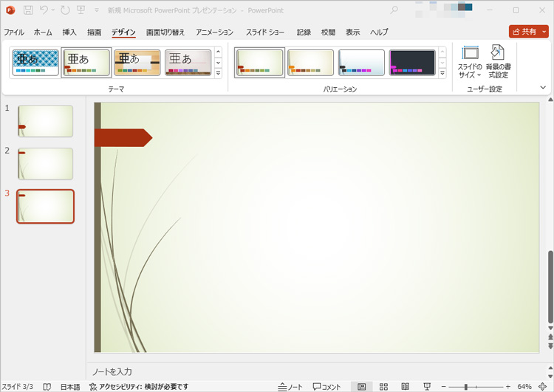Redo with the repeat arrow icon
Screen dimensions: 554x392
click(65, 10)
